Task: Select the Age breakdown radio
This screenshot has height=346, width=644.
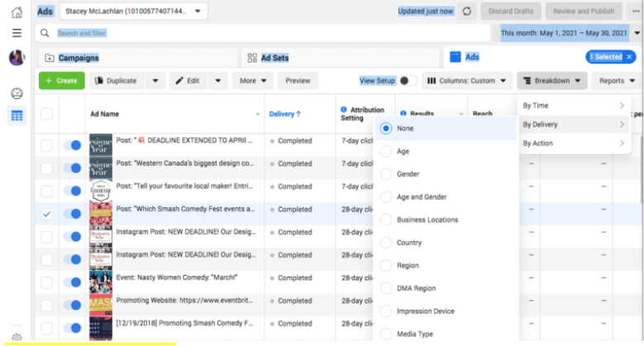Action: (x=386, y=151)
